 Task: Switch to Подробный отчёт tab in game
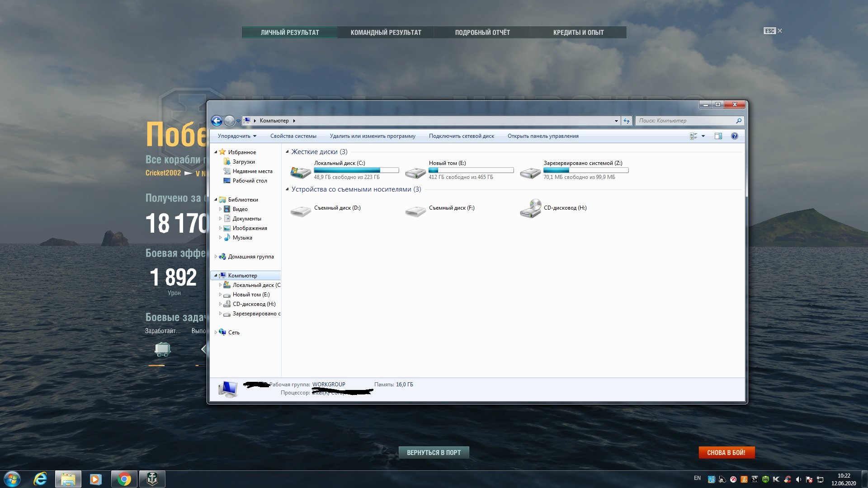tap(482, 33)
